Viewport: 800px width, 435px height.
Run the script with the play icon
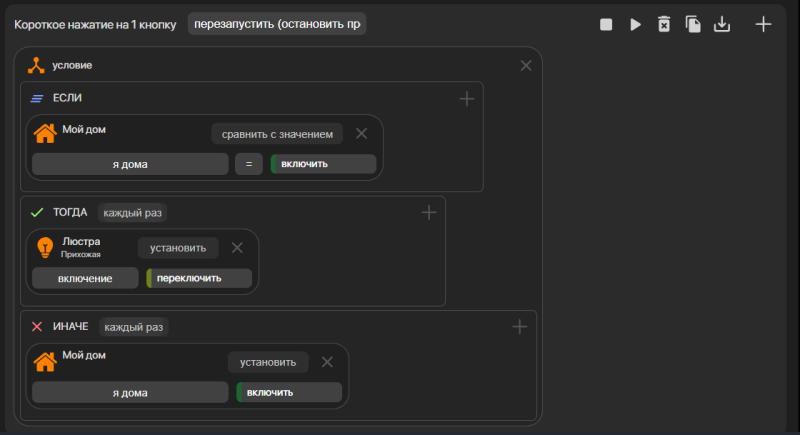click(635, 24)
